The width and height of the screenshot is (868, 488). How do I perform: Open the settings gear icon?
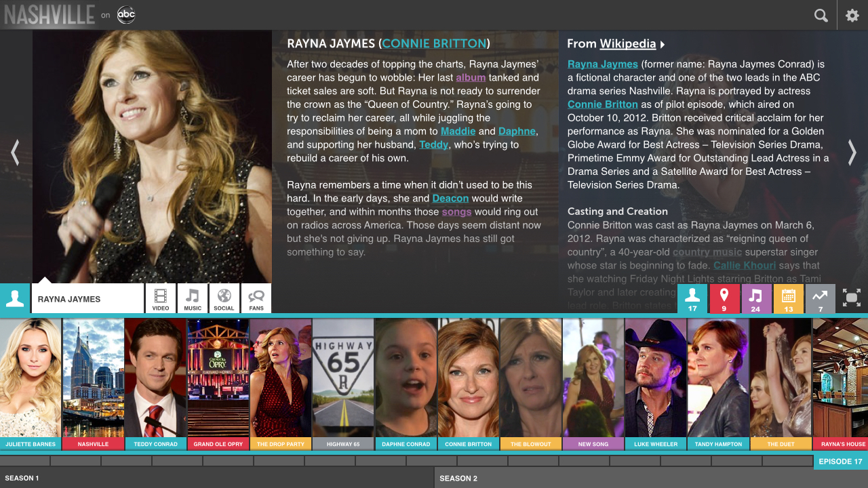[852, 16]
